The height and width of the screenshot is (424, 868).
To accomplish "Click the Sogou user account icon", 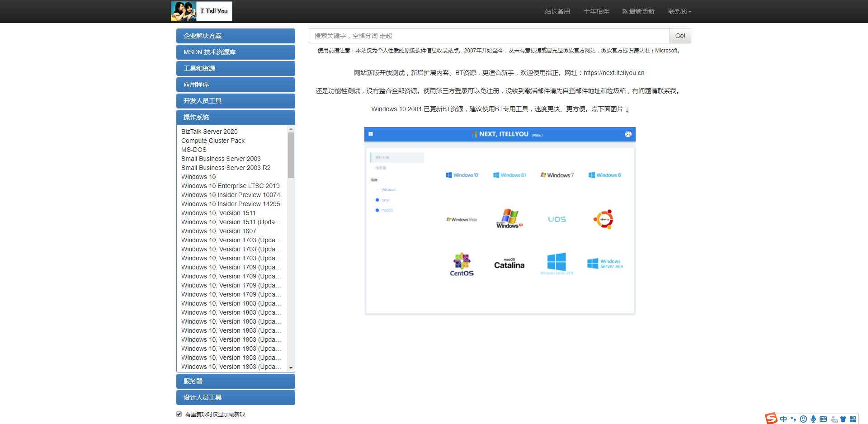I will 834,419.
